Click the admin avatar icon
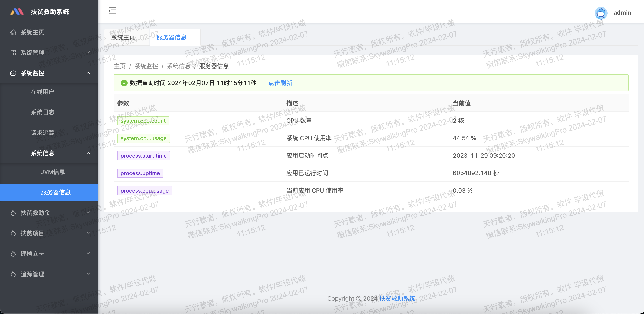The image size is (644, 314). click(601, 13)
